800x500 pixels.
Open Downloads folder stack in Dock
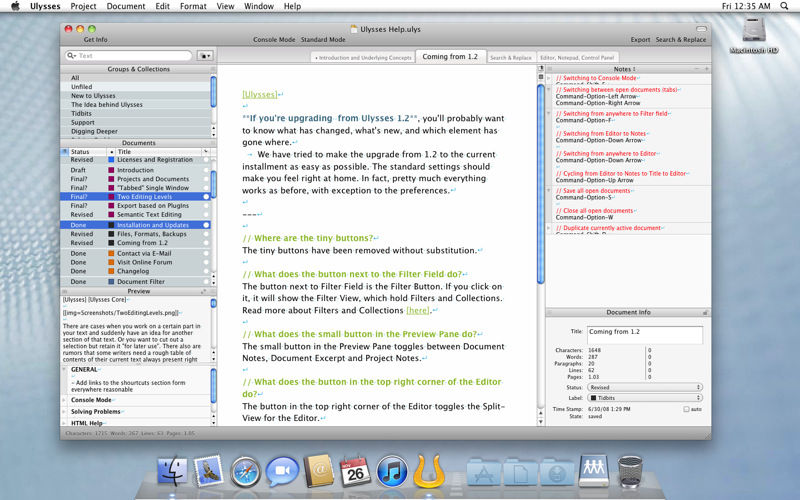pos(557,472)
